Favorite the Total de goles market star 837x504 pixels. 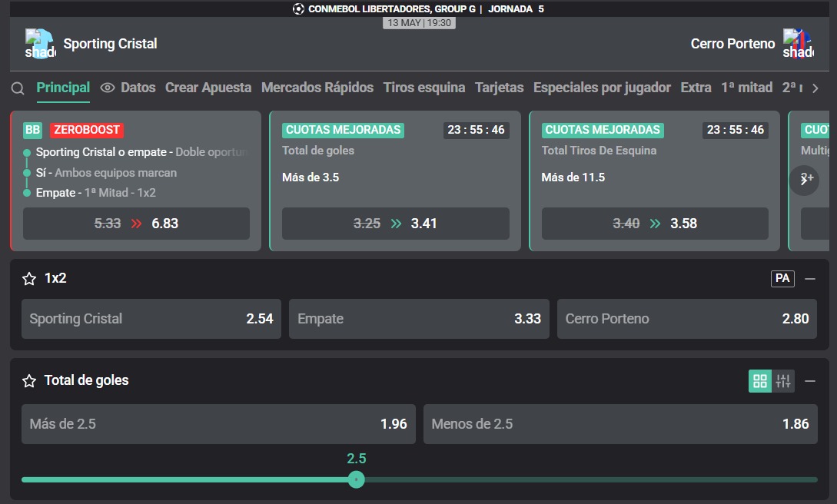pyautogui.click(x=29, y=381)
